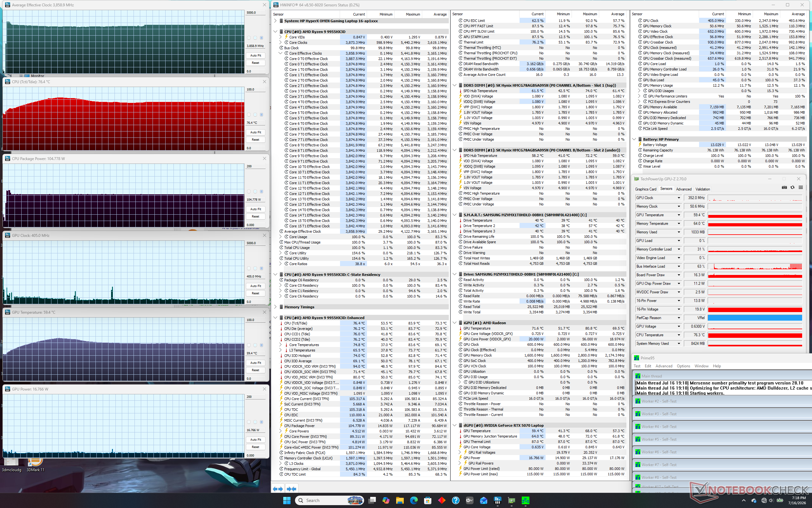Screen dimensions: 812x508
Task: Click the 5000.0 maximum field in Average Effective Clock graph
Action: tap(255, 13)
